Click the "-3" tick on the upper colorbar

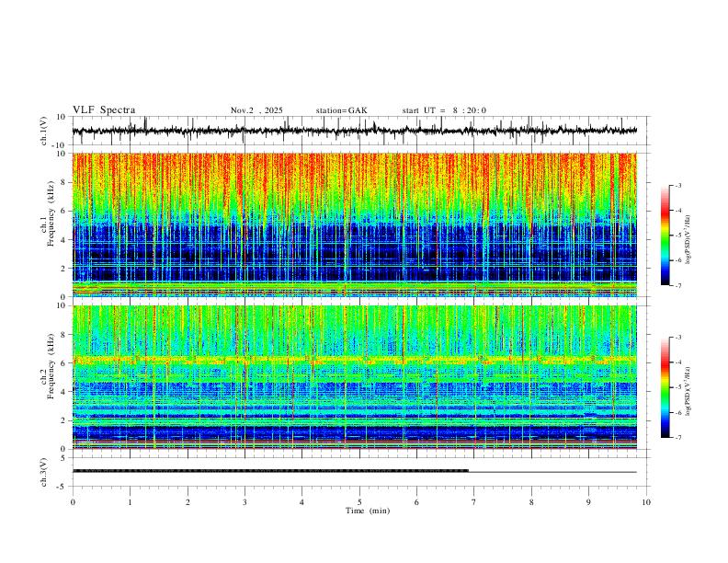pyautogui.click(x=678, y=185)
